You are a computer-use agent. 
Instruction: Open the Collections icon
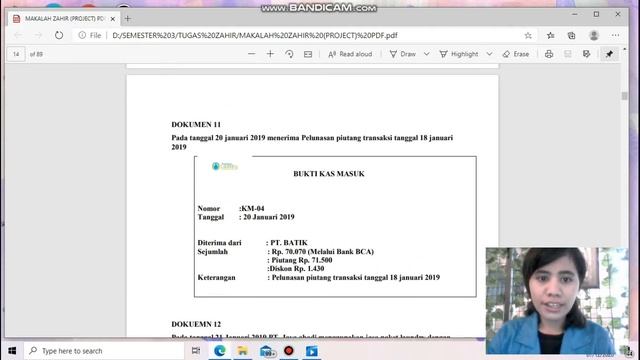[571, 35]
